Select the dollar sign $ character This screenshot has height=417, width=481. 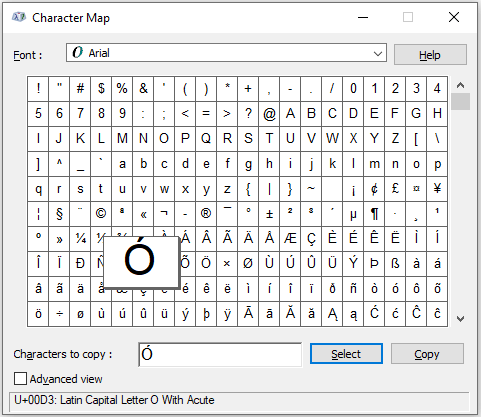101,89
